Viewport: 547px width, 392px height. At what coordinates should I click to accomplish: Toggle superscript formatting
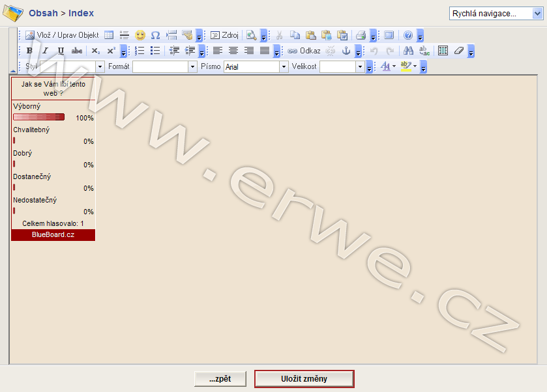[x=111, y=51]
